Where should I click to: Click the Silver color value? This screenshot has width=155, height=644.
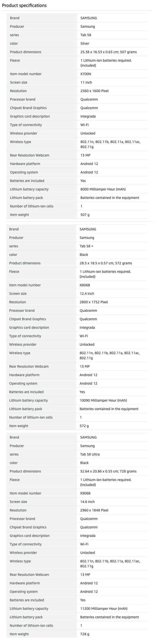point(85,44)
